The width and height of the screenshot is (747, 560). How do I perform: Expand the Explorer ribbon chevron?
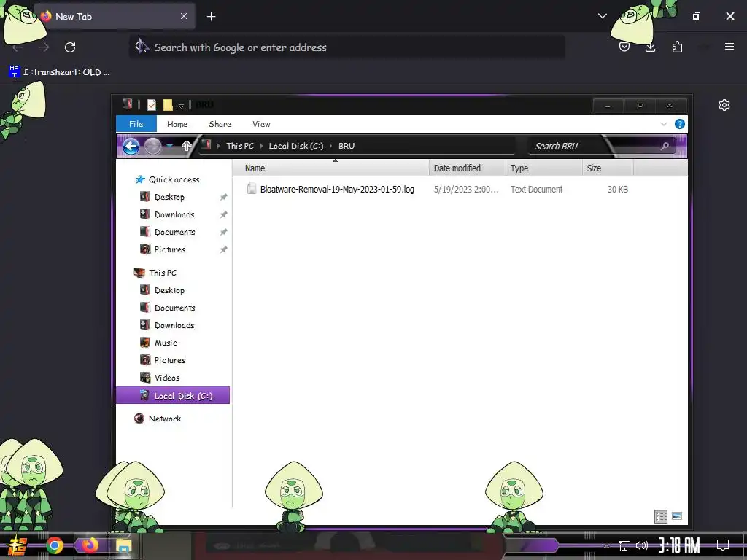(x=663, y=124)
